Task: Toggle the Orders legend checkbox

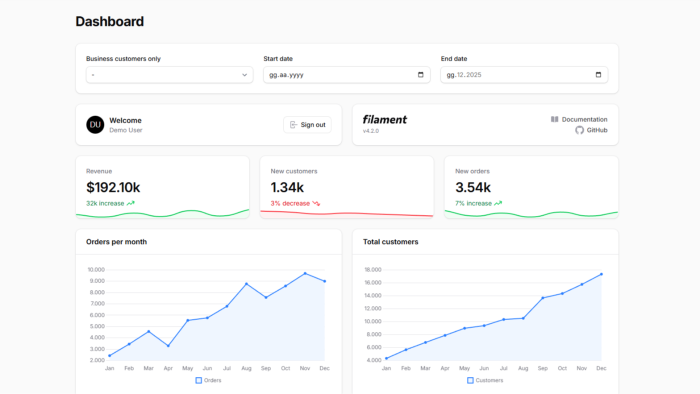Action: tap(199, 381)
